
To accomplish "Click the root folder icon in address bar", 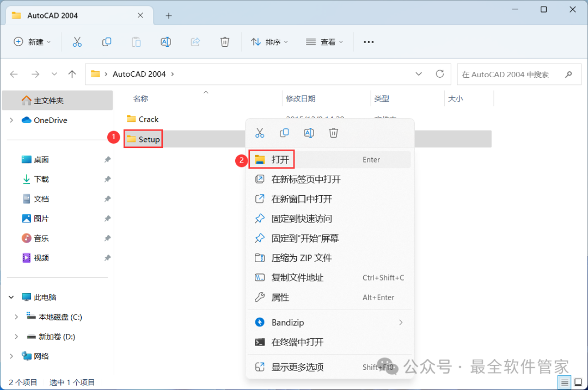I will 96,74.
